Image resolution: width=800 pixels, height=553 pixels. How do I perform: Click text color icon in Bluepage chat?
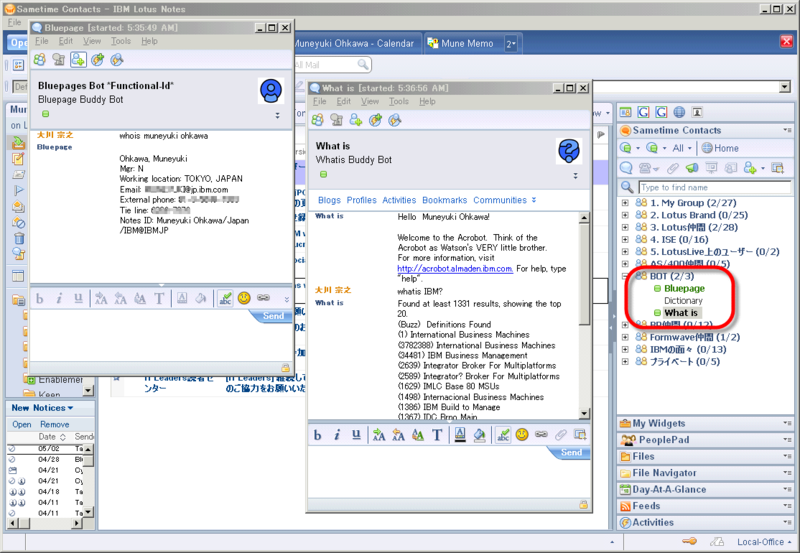(182, 298)
